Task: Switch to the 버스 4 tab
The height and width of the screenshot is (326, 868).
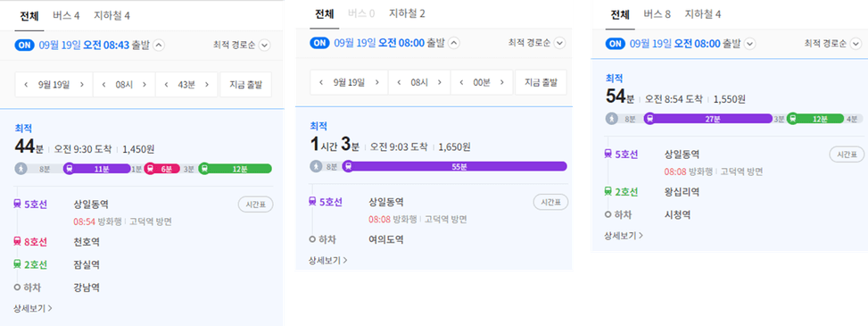Action: (66, 15)
